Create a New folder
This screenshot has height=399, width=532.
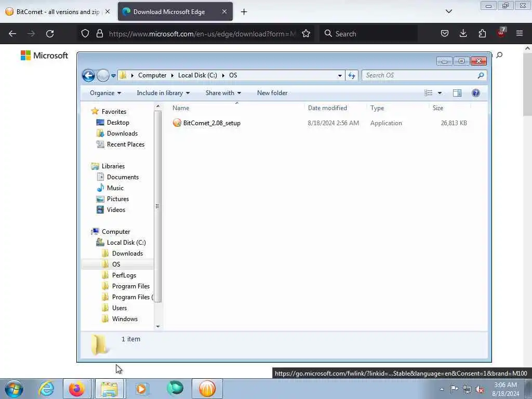click(x=272, y=93)
